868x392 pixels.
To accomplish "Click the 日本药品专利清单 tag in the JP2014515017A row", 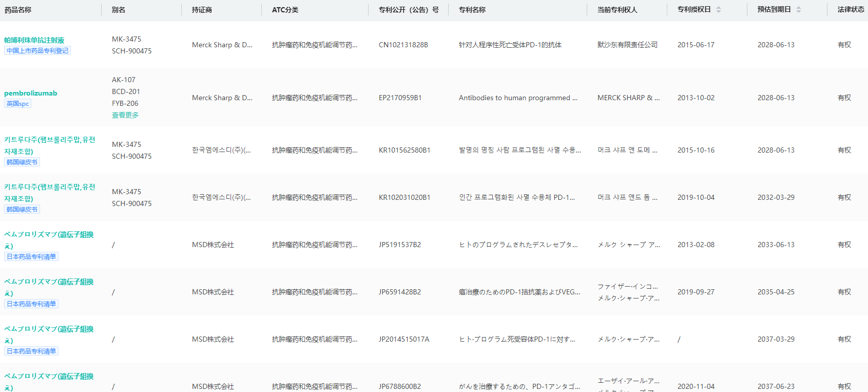I will coord(31,351).
